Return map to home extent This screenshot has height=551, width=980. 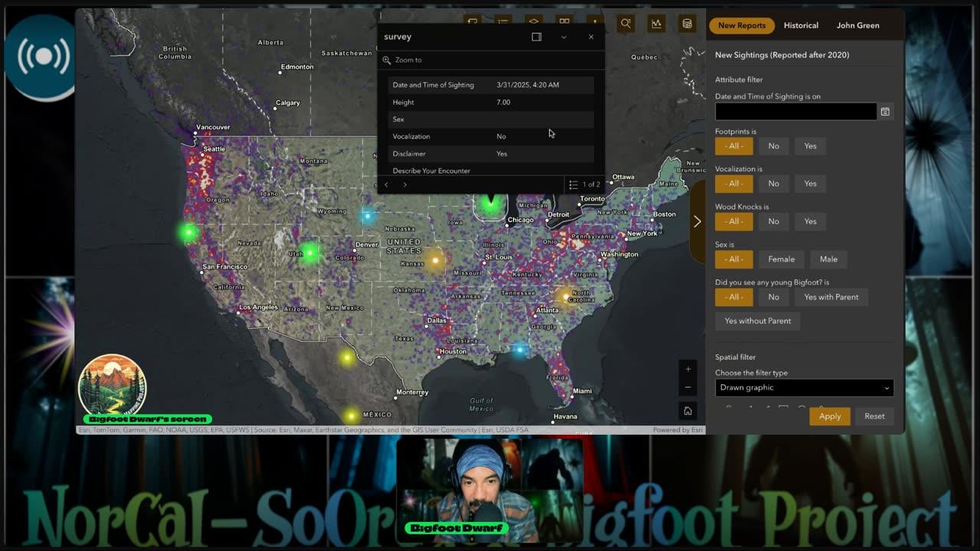(x=688, y=411)
